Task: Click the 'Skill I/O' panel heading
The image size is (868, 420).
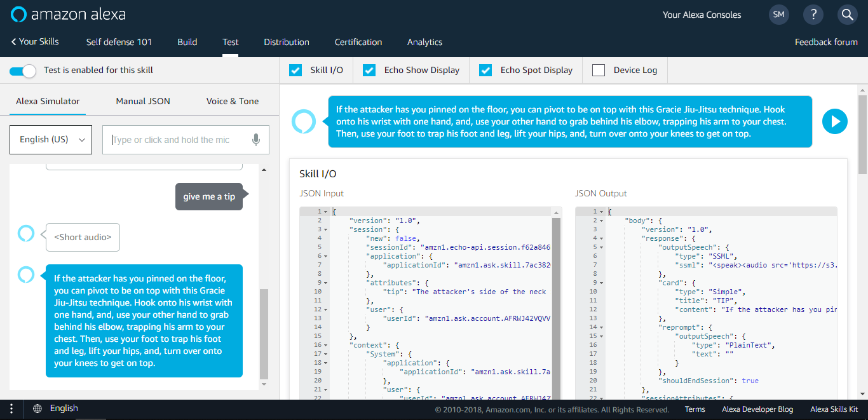Action: [x=318, y=173]
